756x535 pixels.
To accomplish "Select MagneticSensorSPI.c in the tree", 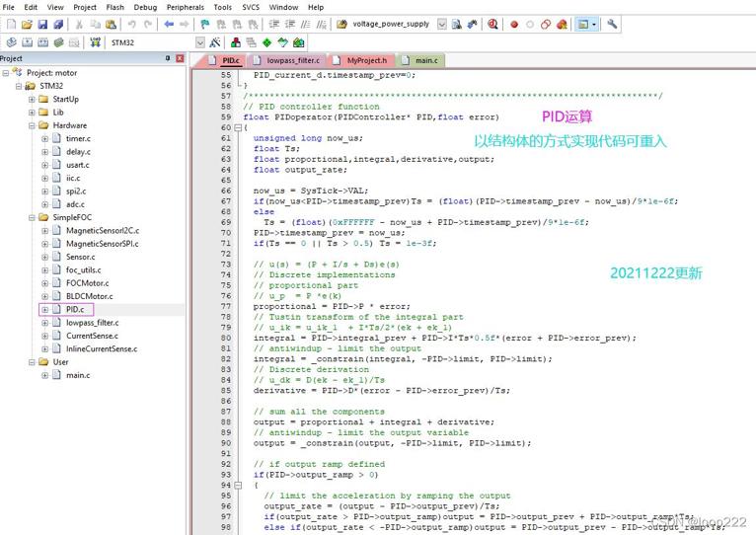I will tap(103, 244).
